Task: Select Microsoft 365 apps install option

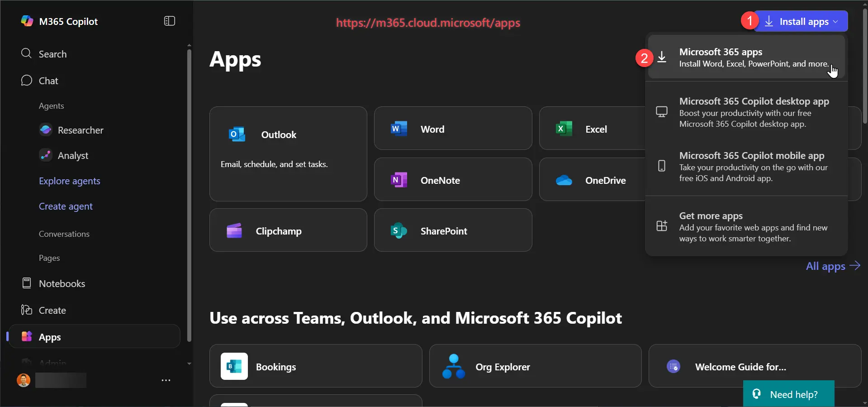Action: [746, 57]
